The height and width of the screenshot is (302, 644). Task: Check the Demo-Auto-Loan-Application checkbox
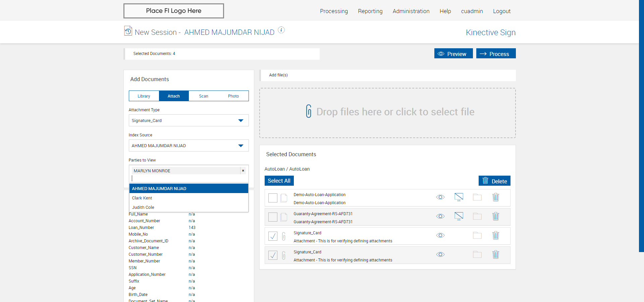click(x=273, y=198)
